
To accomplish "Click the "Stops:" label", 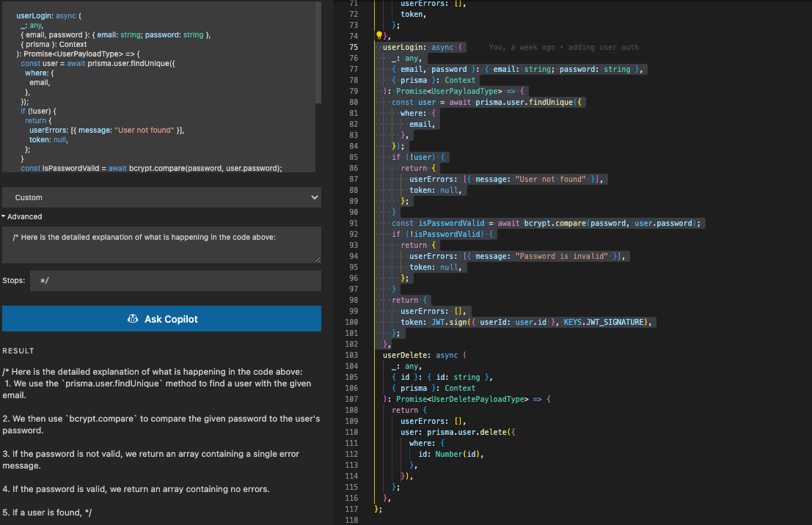I will point(13,281).
